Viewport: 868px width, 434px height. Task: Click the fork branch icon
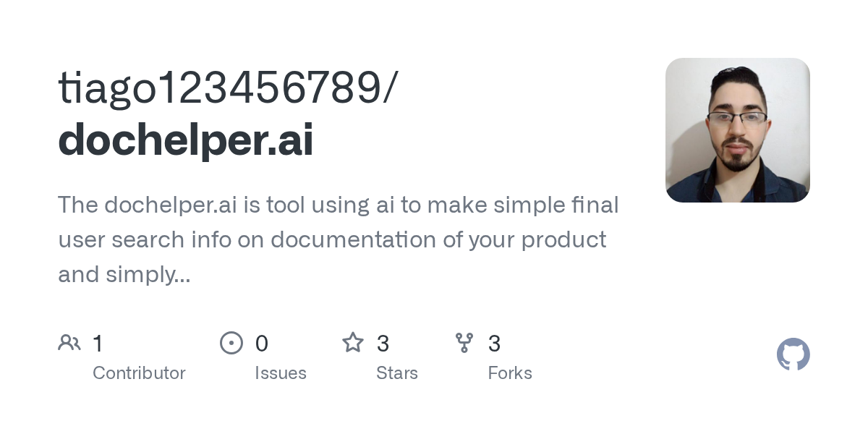point(464,343)
